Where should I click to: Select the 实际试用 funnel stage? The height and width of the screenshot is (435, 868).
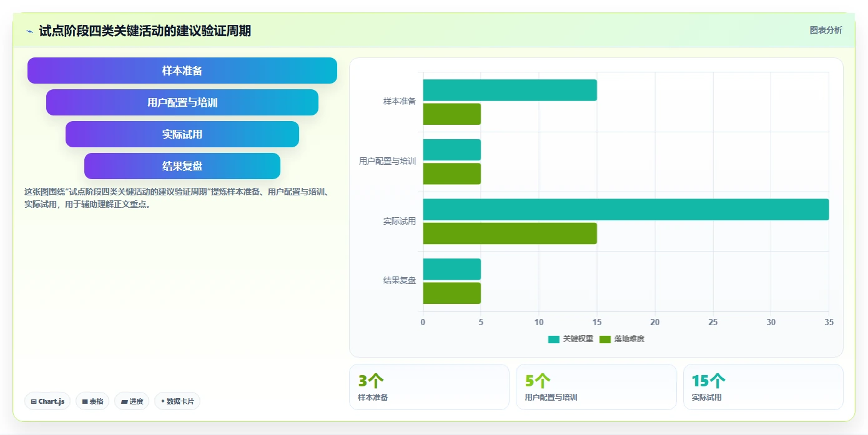tap(182, 134)
